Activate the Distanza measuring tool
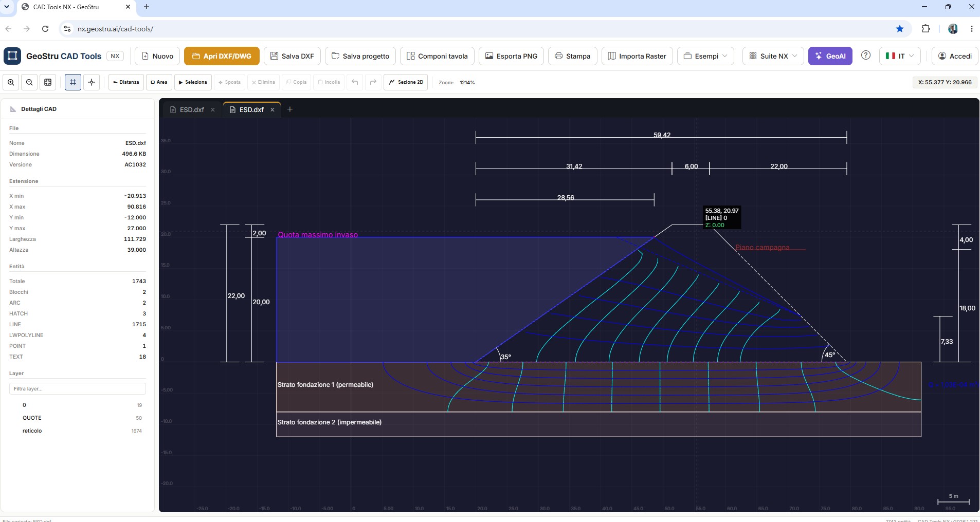Screen dimensions: 980x522 point(126,82)
